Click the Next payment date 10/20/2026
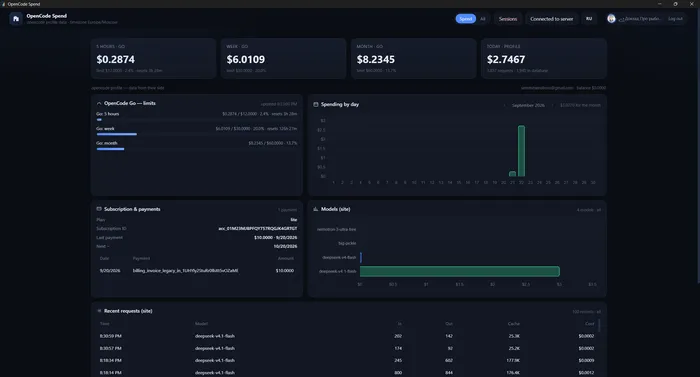 point(285,247)
